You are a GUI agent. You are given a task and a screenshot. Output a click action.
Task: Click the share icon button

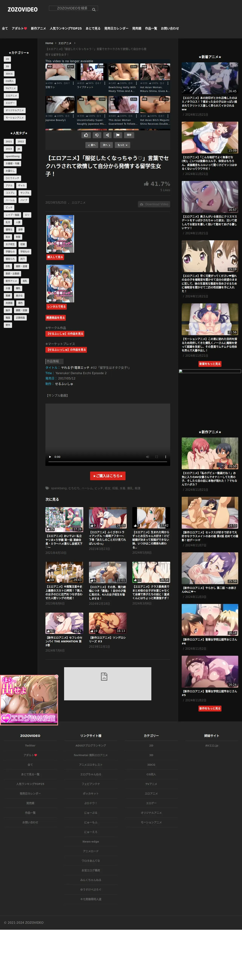(x=107, y=135)
